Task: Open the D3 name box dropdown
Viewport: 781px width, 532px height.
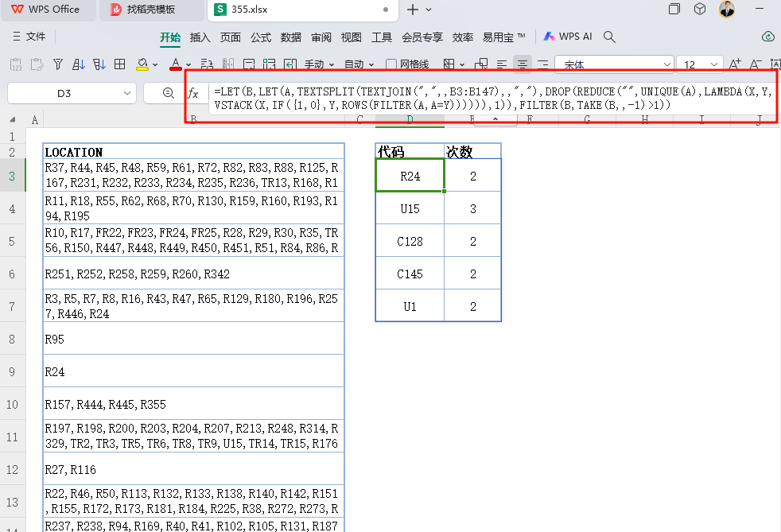Action: [x=127, y=93]
